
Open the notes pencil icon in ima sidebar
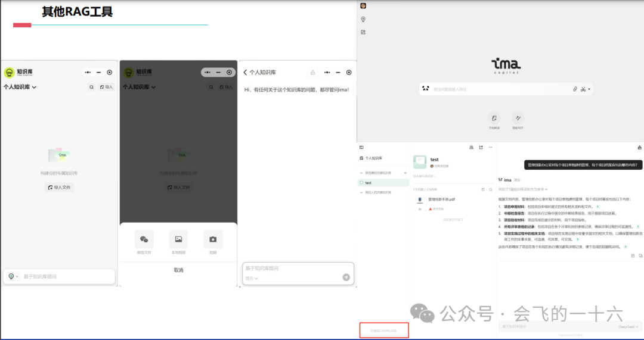point(363,32)
